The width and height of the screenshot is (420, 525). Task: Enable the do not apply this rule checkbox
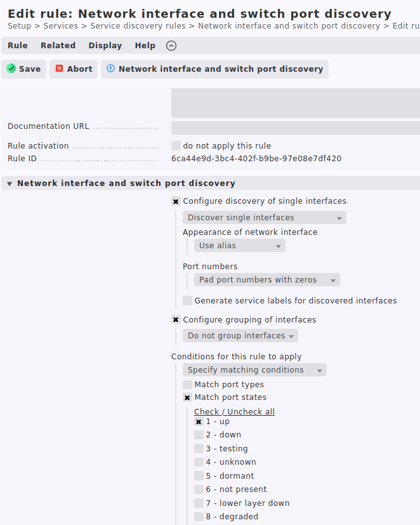176,145
